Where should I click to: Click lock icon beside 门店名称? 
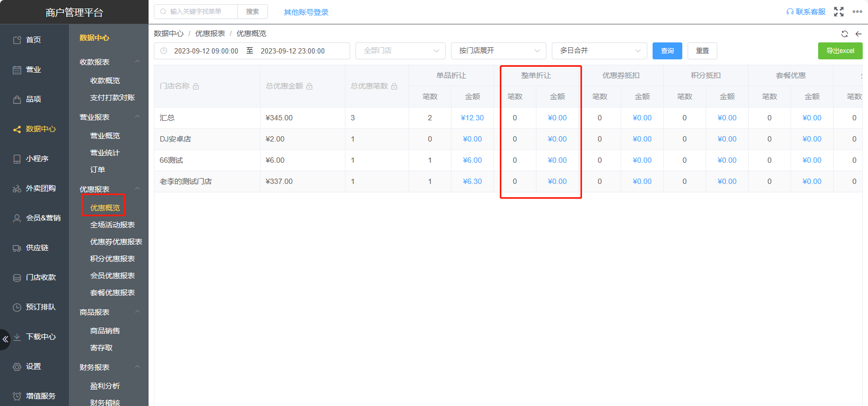coord(196,86)
